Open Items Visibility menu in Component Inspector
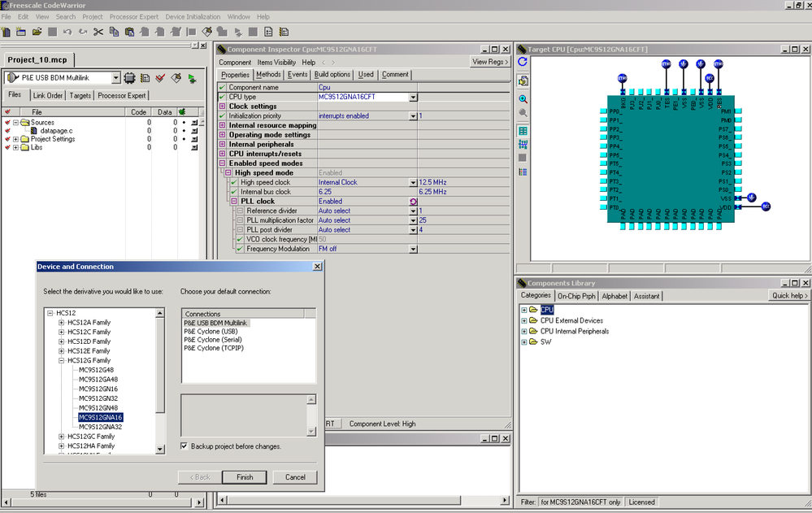The image size is (812, 513). tap(276, 62)
